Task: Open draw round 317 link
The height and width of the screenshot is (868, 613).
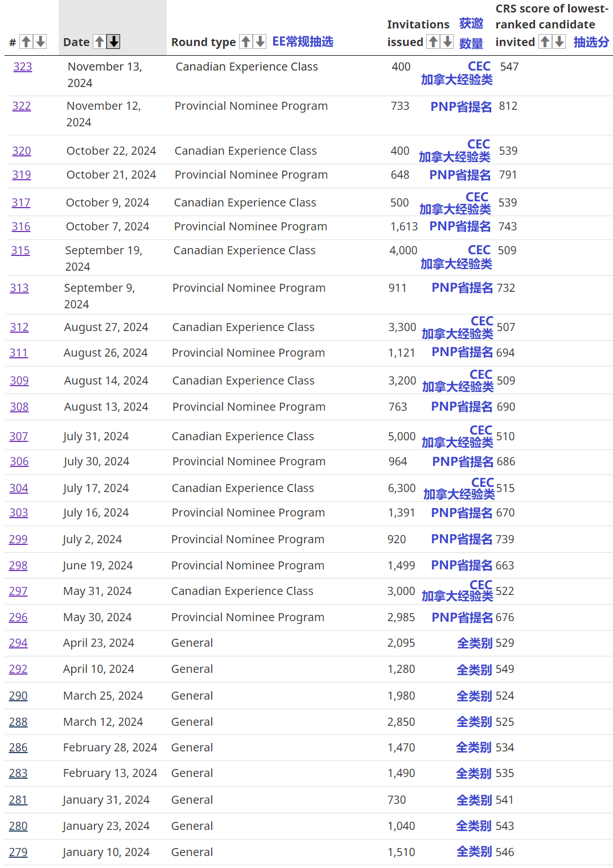Action: [x=21, y=202]
